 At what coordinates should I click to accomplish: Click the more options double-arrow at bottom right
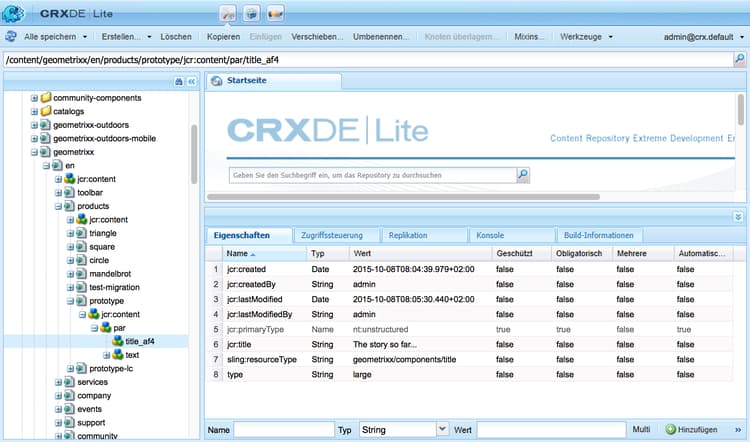[738, 430]
